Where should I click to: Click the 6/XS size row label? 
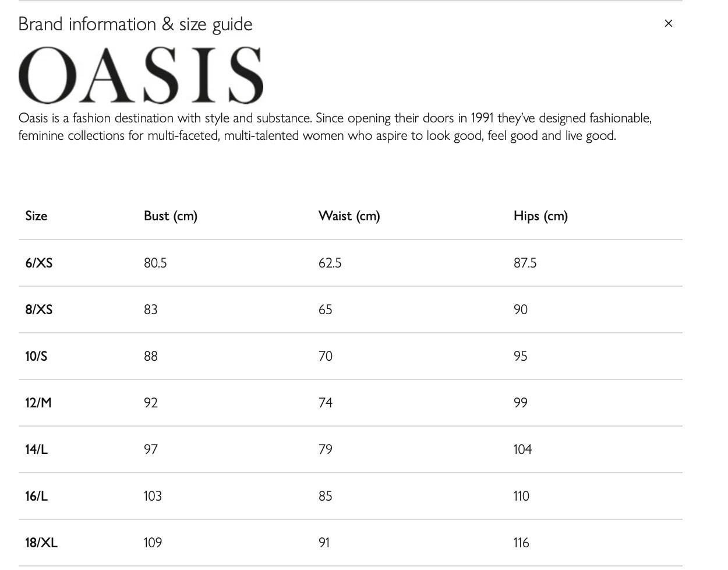tap(38, 263)
